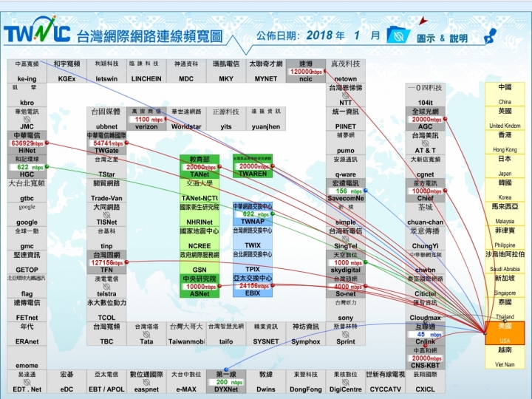
Task: Click the HiNet 636929mbps bandwidth value
Action: (27, 143)
